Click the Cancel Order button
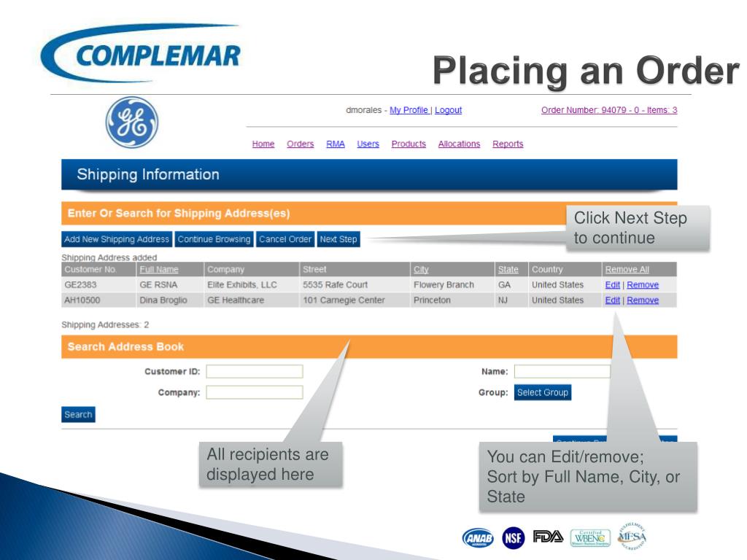 point(285,239)
